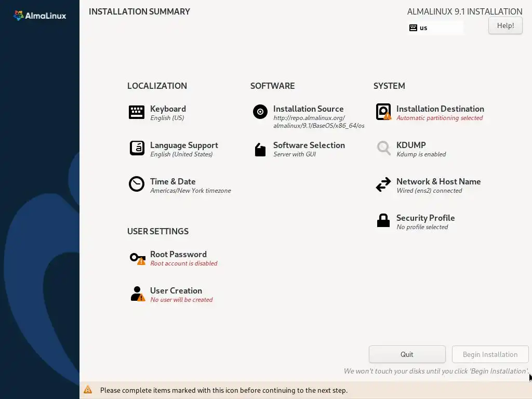Click the repo.almalinux.org source URL text
Viewport: 532px width, 399px height.
click(x=319, y=122)
